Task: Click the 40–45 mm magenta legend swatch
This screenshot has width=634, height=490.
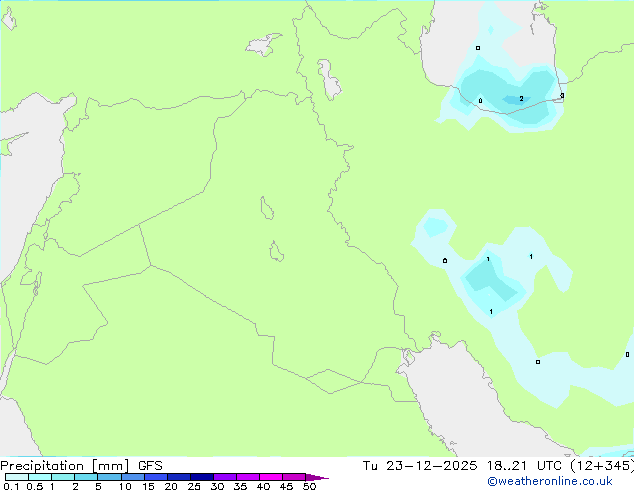Action: tap(271, 477)
